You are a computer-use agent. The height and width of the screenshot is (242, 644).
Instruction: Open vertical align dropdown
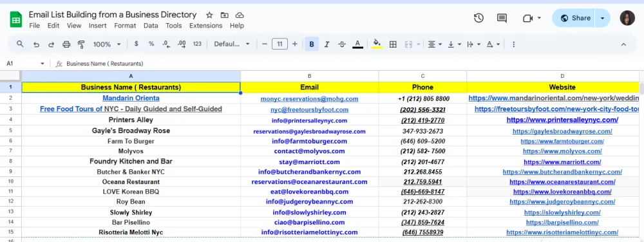click(454, 44)
